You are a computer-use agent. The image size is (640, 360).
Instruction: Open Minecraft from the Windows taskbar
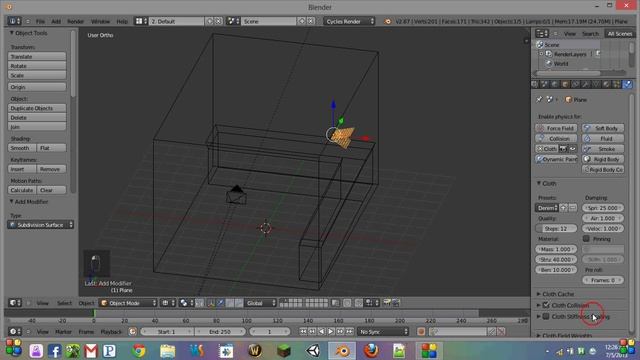[284, 351]
